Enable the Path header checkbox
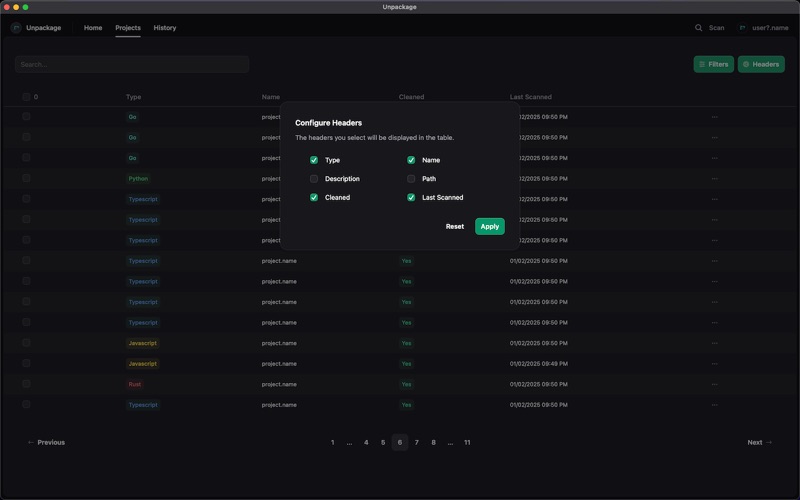 point(411,179)
